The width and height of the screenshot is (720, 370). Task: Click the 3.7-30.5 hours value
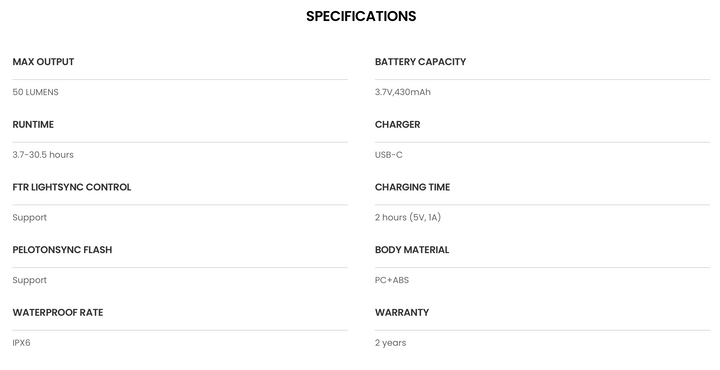[x=43, y=155]
